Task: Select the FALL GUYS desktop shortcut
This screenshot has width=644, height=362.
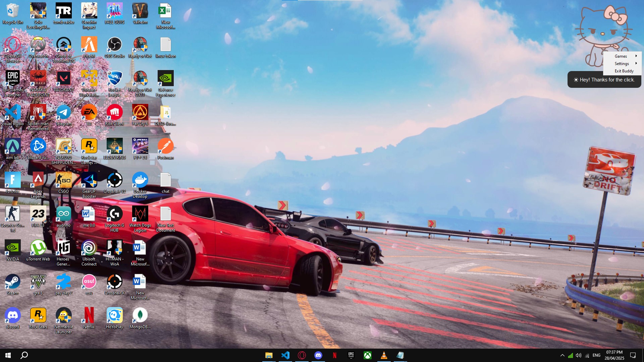Action: pyautogui.click(x=114, y=14)
